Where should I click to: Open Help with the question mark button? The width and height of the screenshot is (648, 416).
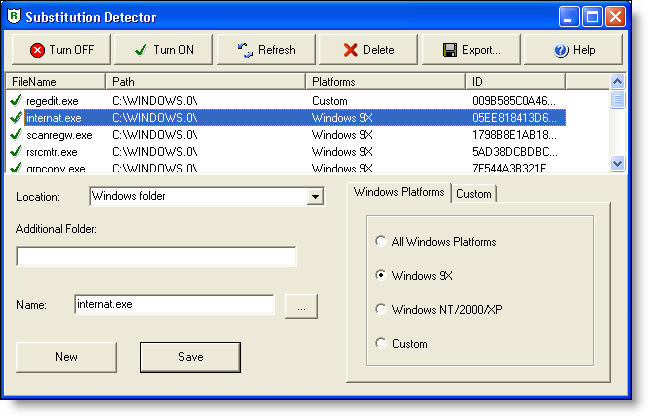pyautogui.click(x=573, y=50)
